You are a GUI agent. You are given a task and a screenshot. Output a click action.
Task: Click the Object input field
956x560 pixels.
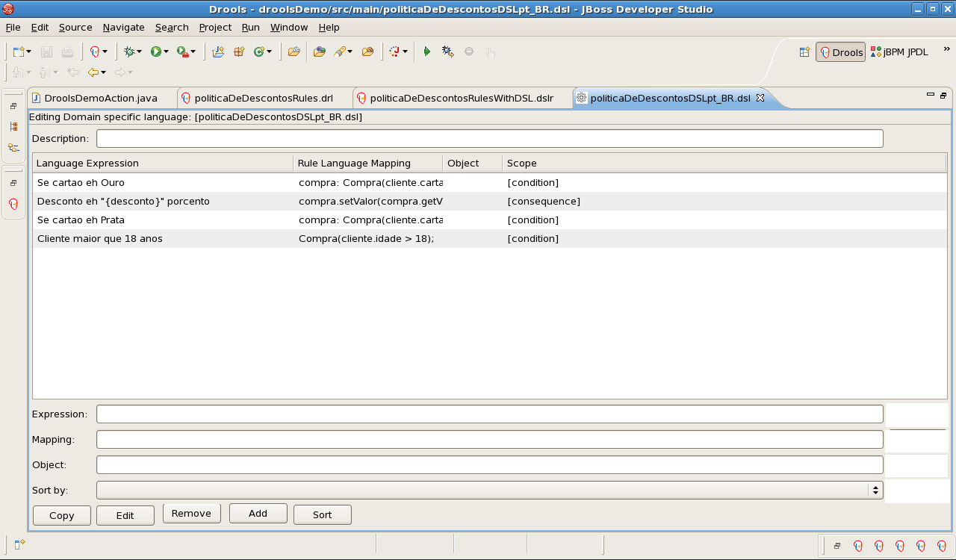[x=490, y=464]
